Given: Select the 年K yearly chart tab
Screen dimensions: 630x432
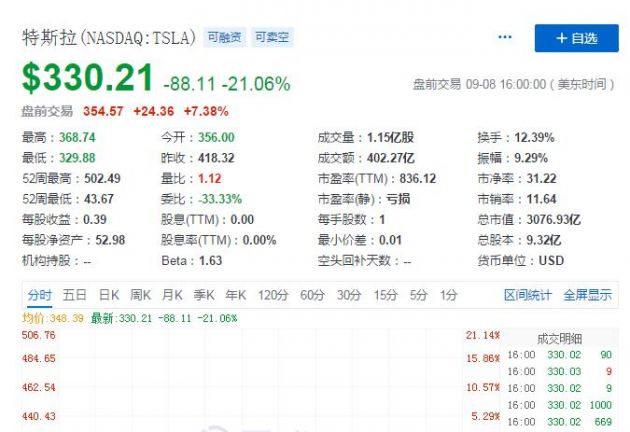Looking at the screenshot, I should point(235,295).
